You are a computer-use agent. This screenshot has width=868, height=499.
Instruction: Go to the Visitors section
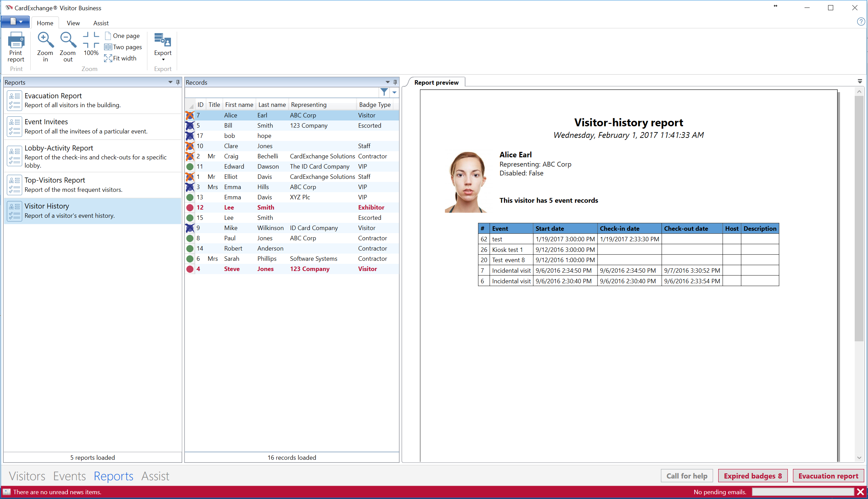27,476
